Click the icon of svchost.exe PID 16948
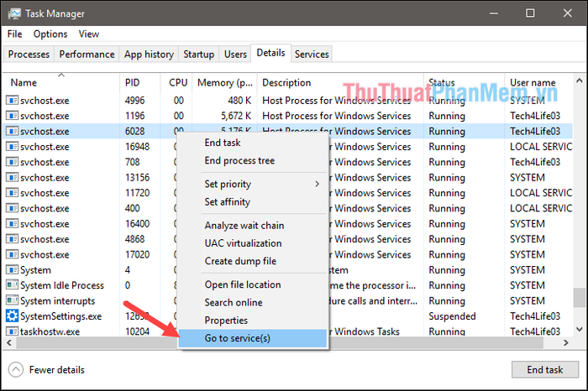This screenshot has width=588, height=391. [x=12, y=147]
